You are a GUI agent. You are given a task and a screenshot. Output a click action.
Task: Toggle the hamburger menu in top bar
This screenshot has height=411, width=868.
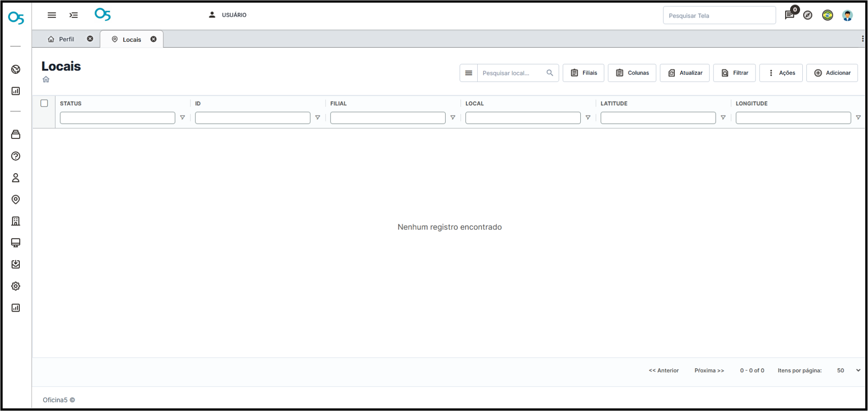(52, 15)
